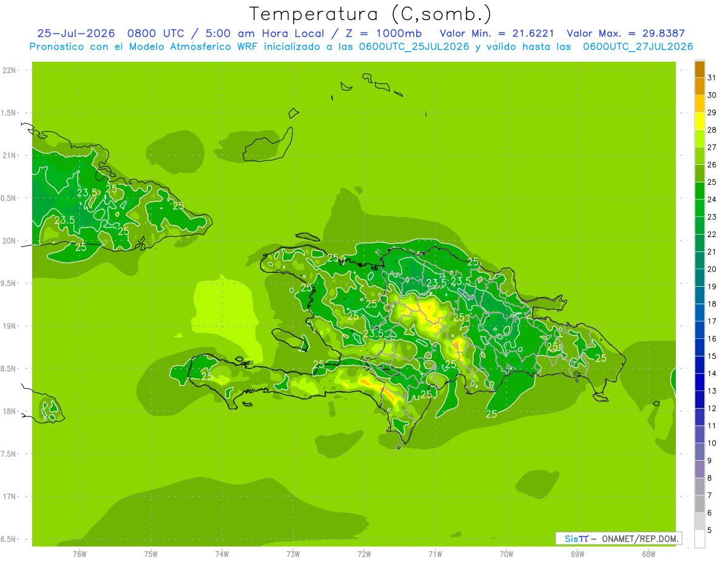Image resolution: width=728 pixels, height=562 pixels.
Task: Pick the orange legend band between 30 and 31
Action: pyautogui.click(x=699, y=87)
